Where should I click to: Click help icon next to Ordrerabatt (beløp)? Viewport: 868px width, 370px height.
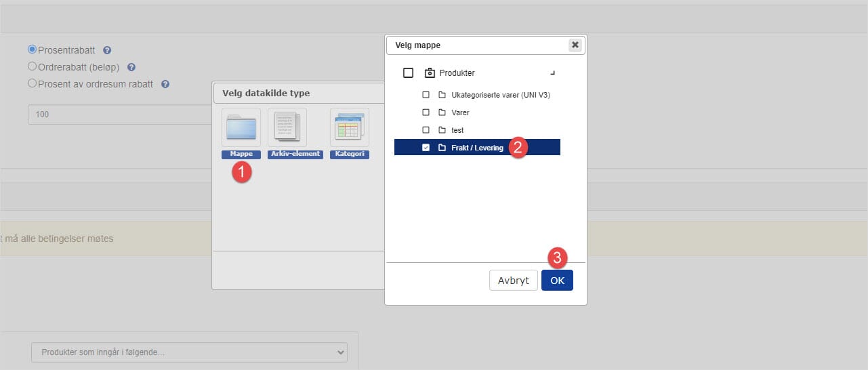(x=131, y=67)
